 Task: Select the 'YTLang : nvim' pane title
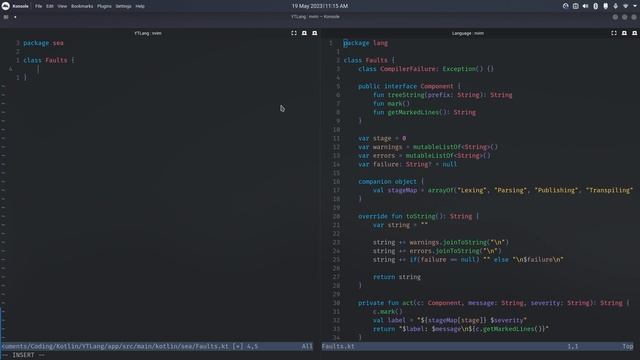(x=148, y=33)
